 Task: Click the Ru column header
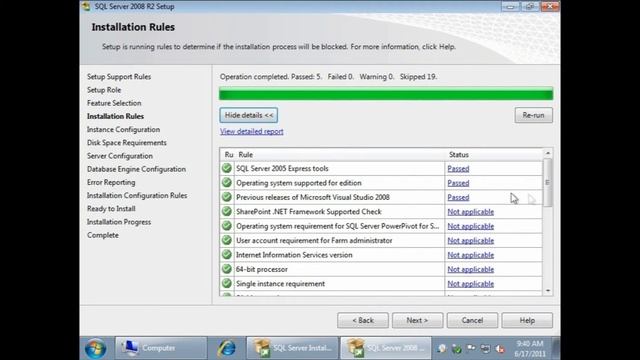pos(228,155)
